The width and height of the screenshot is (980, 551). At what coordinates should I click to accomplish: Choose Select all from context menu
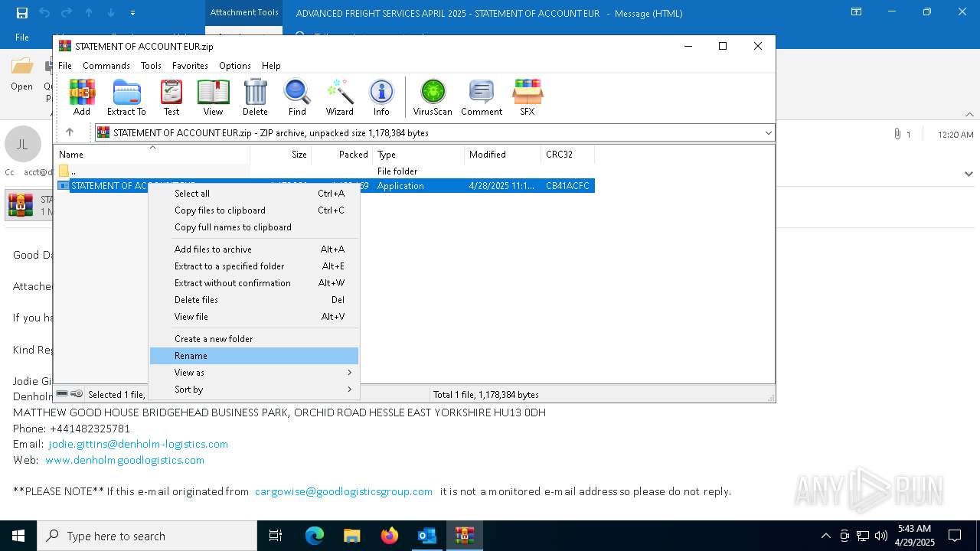pos(254,194)
